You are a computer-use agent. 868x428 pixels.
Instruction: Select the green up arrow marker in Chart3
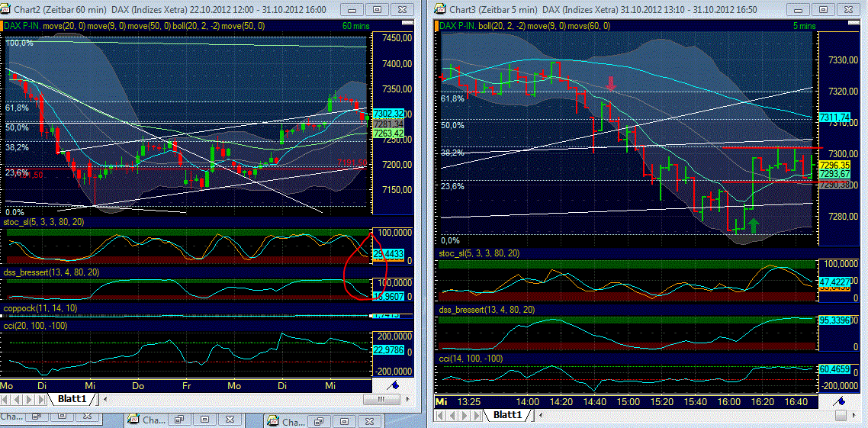752,225
